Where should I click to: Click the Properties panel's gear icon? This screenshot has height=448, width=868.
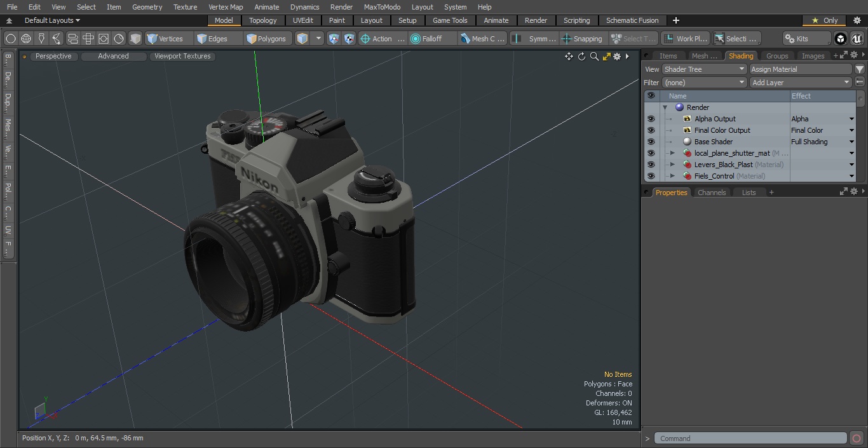[855, 192]
